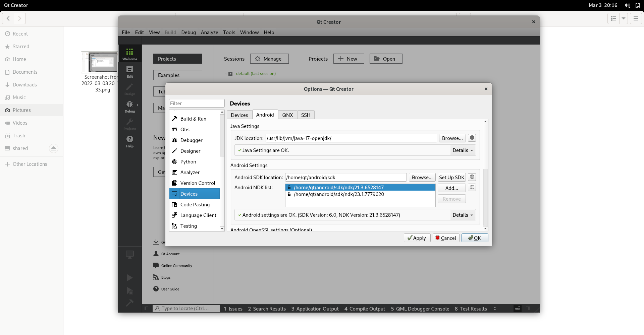Switch to Devices tab

pyautogui.click(x=239, y=115)
